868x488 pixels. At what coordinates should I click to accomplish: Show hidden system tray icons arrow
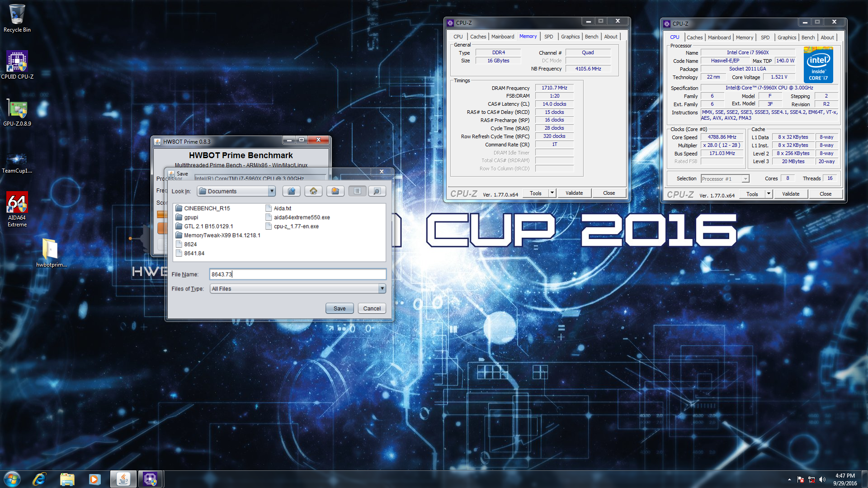pos(789,479)
